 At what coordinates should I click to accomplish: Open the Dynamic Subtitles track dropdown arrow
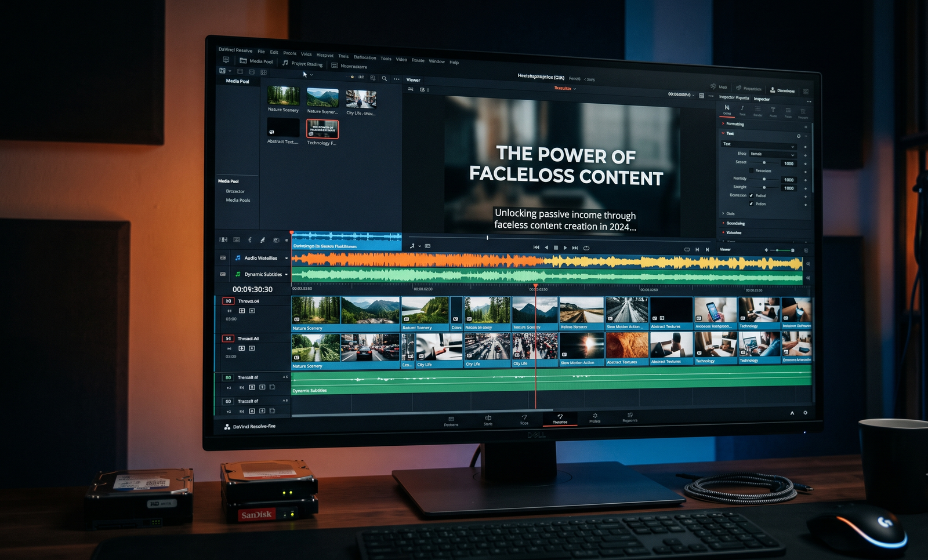point(286,275)
